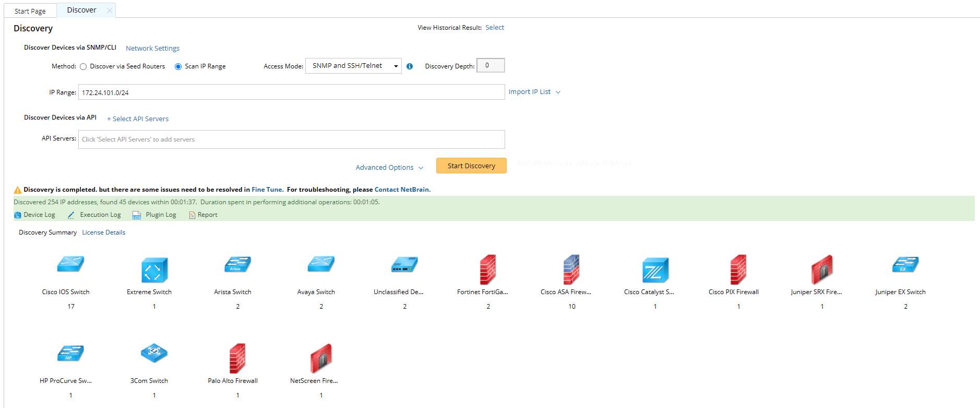This screenshot has width=980, height=408.
Task: Click the Start Discovery button
Action: coord(471,166)
